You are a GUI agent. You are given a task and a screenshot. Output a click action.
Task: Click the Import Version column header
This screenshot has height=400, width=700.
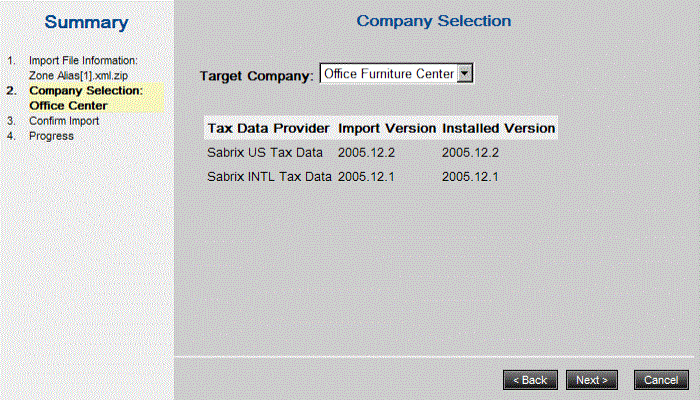tap(387, 129)
